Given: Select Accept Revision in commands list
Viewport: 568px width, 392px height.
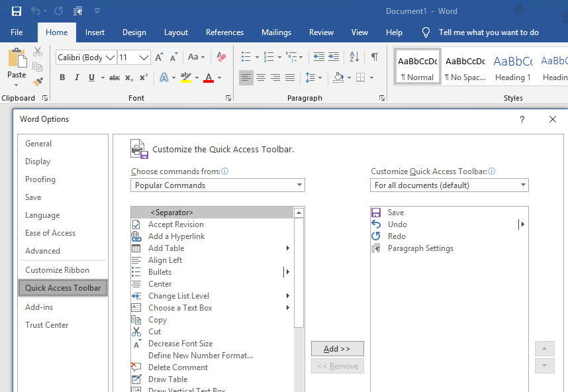Looking at the screenshot, I should click(212, 224).
